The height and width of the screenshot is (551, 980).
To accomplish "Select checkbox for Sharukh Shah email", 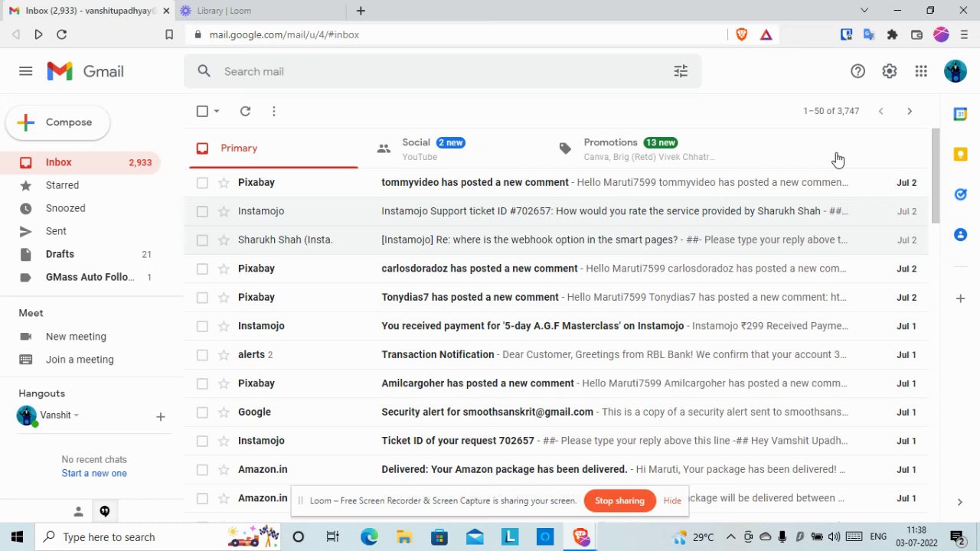I will pyautogui.click(x=202, y=240).
